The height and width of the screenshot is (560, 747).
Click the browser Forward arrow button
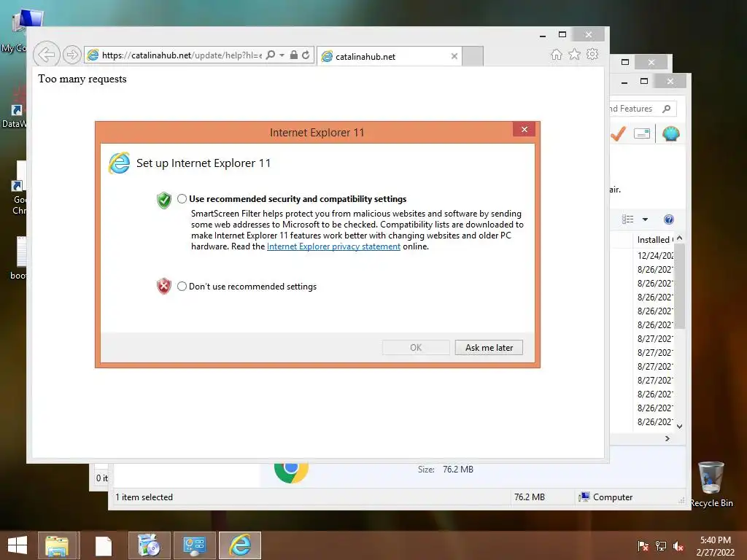(72, 55)
